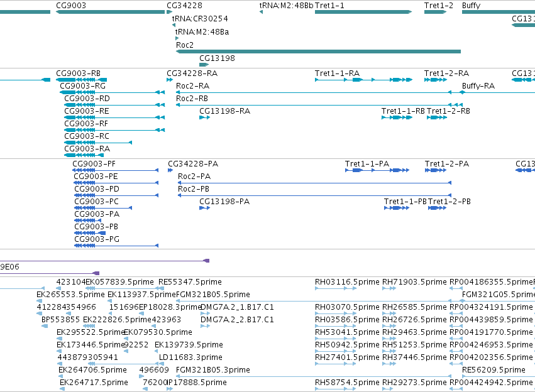Screen dimensions: 535x392
Task: Open the CG13198 gene label
Action: 217,58
